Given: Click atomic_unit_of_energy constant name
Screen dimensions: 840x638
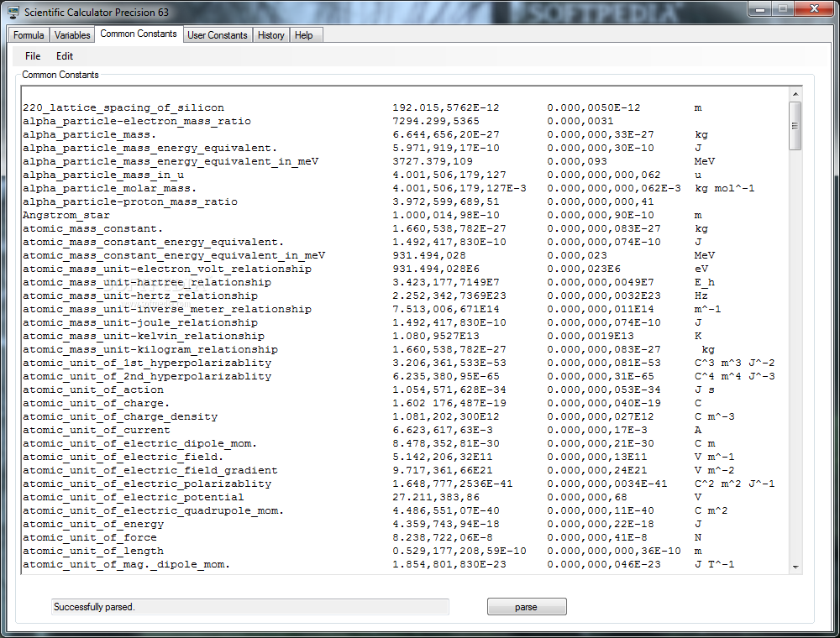Looking at the screenshot, I should (92, 524).
